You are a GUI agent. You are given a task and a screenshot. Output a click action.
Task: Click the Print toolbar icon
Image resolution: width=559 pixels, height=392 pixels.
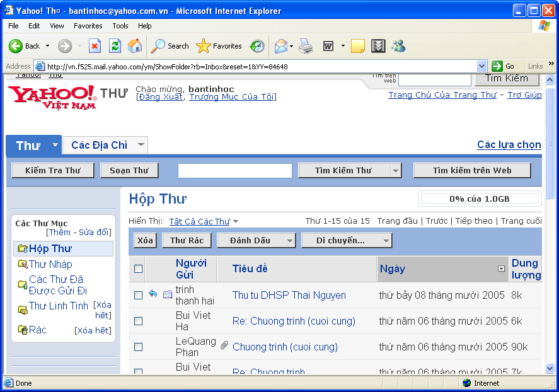tap(306, 46)
